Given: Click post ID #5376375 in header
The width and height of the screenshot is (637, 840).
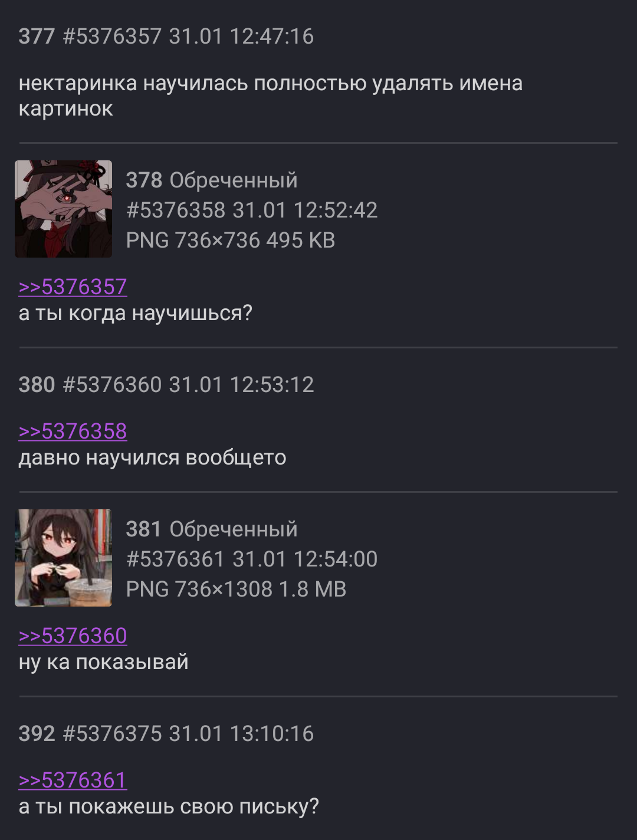Looking at the screenshot, I should click(111, 734).
